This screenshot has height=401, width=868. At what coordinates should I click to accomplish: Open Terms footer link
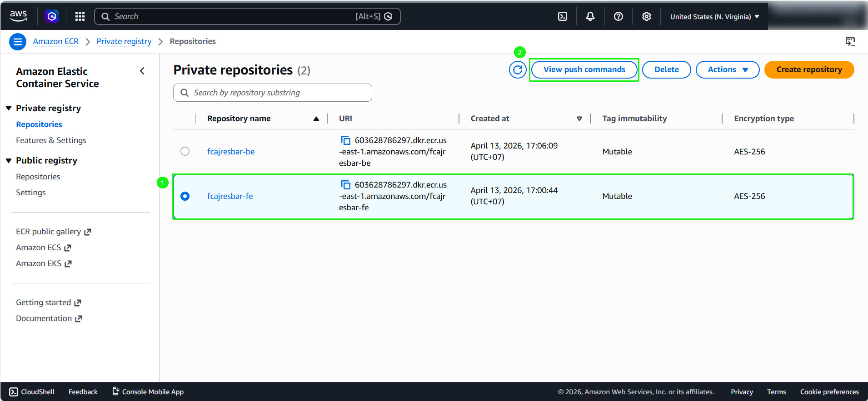click(x=776, y=392)
